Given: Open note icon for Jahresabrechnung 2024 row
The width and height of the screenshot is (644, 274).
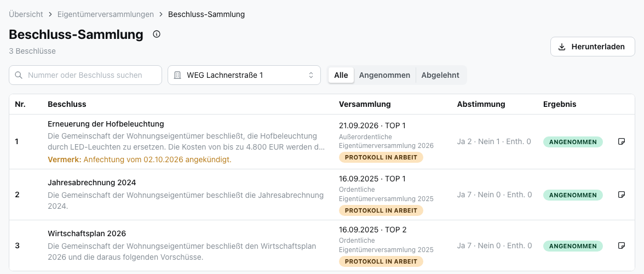Looking at the screenshot, I should pos(622,195).
